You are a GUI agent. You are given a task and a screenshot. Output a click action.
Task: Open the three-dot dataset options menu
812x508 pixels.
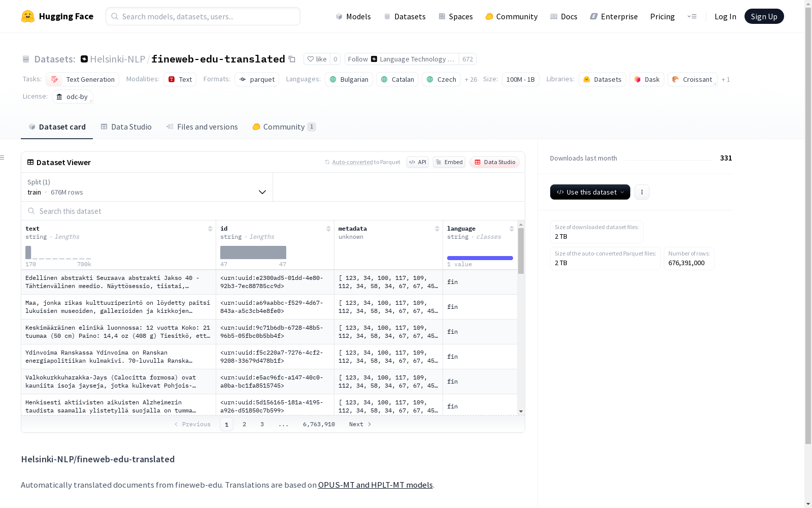coord(642,192)
